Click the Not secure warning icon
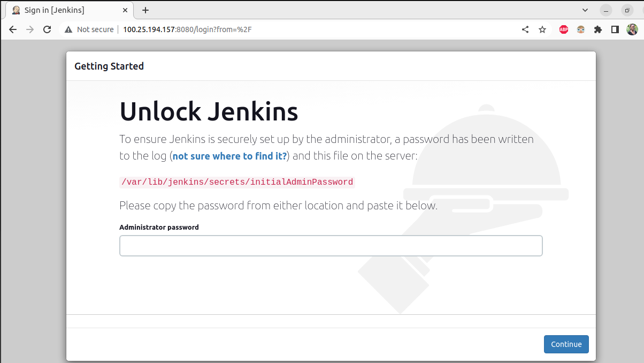This screenshot has height=363, width=644. pyautogui.click(x=68, y=29)
